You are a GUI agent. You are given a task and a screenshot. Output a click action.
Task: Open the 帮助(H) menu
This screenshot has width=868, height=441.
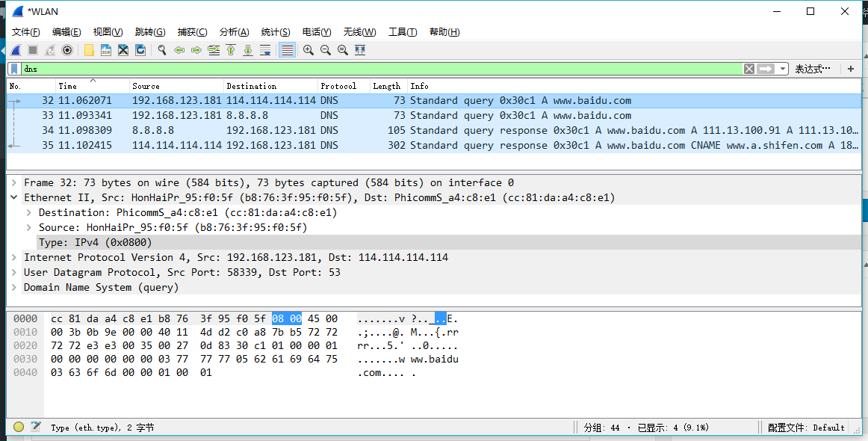(444, 32)
